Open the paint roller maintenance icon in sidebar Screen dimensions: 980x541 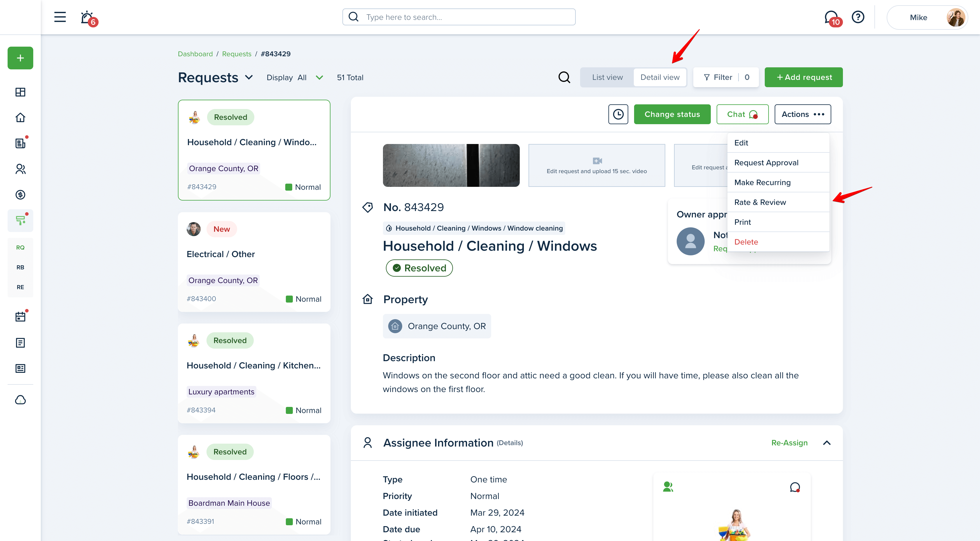click(x=20, y=220)
